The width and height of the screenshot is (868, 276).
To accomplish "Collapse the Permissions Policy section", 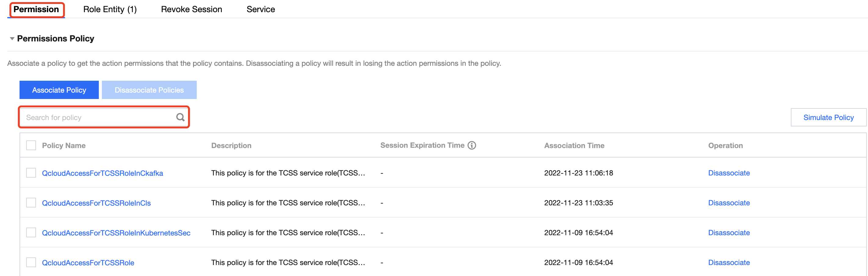I will 12,39.
